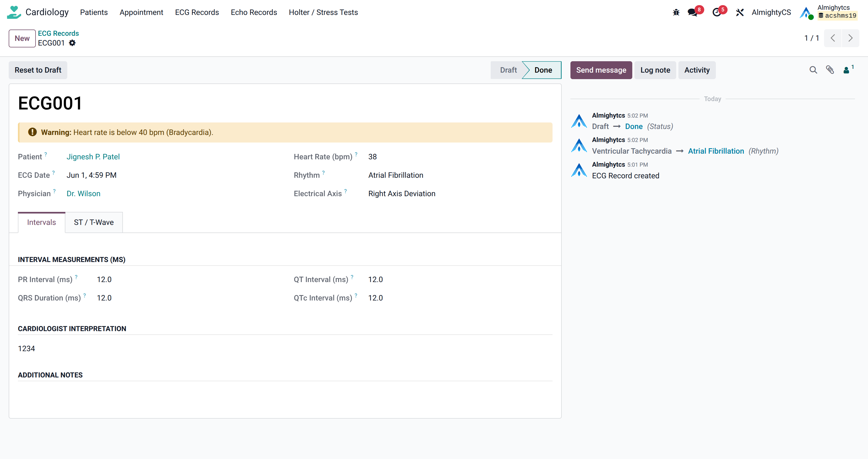Screen dimensions: 868x459
Task: Click the 1 / 1 pager counter
Action: pyautogui.click(x=811, y=38)
